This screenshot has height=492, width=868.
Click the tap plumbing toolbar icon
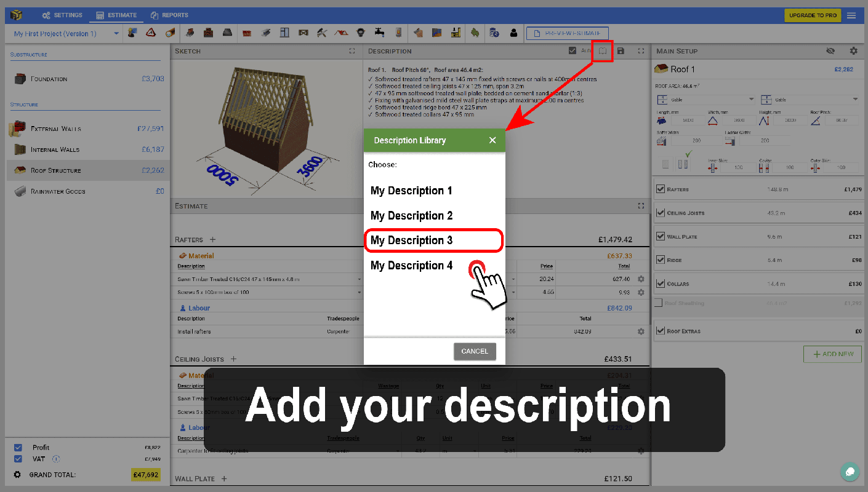(x=379, y=33)
